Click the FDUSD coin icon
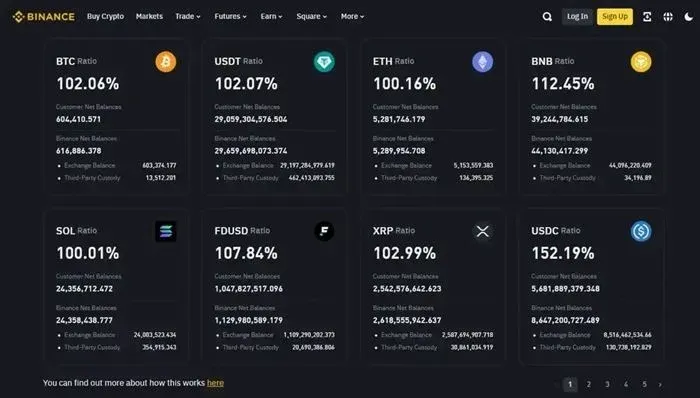 pos(324,231)
